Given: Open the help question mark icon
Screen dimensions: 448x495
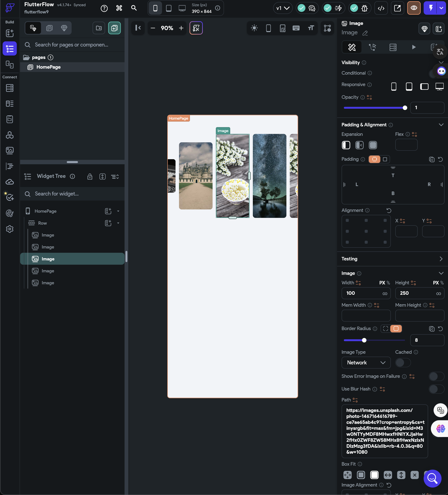Looking at the screenshot, I should click(x=104, y=8).
